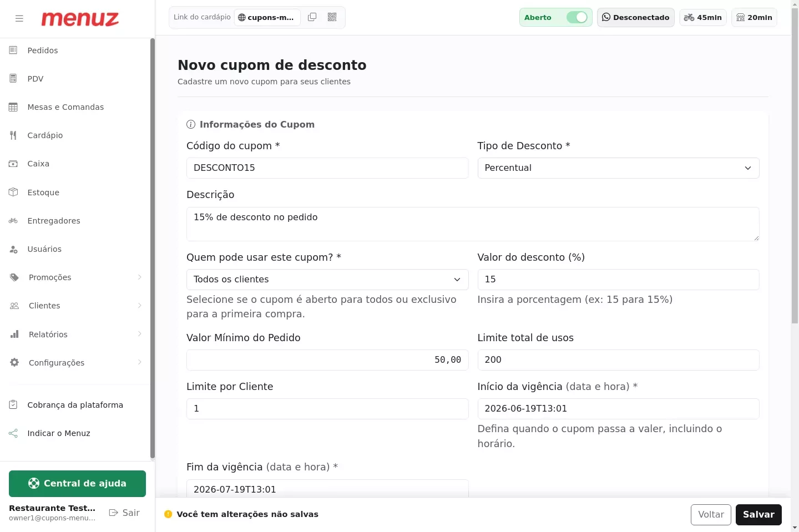The width and height of the screenshot is (799, 532).
Task: Open the Quem pode usar este cupom dropdown
Action: pos(327,280)
